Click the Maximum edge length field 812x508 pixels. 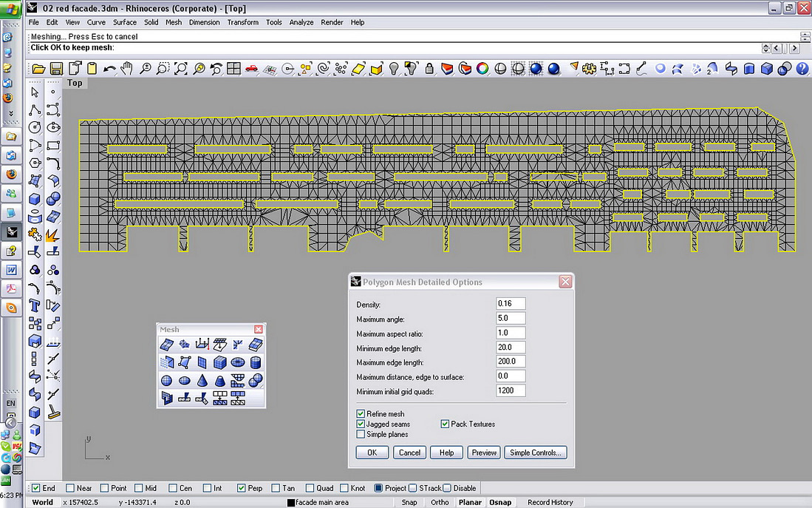point(511,362)
